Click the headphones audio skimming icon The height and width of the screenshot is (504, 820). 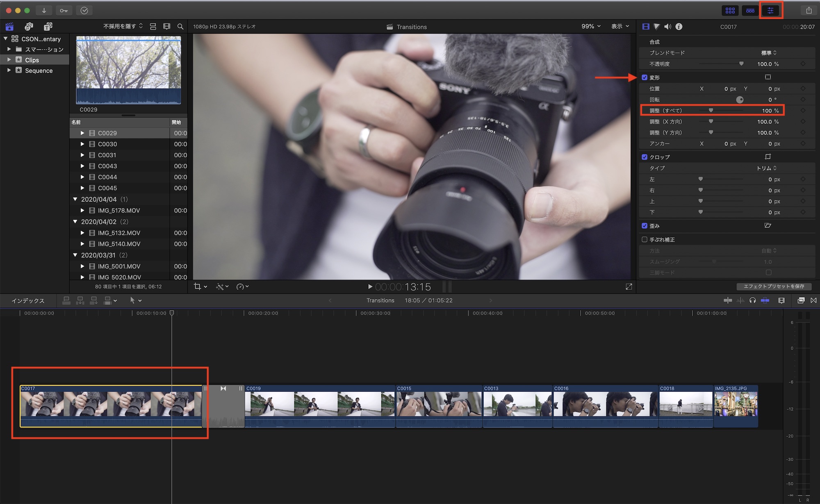[x=752, y=300]
